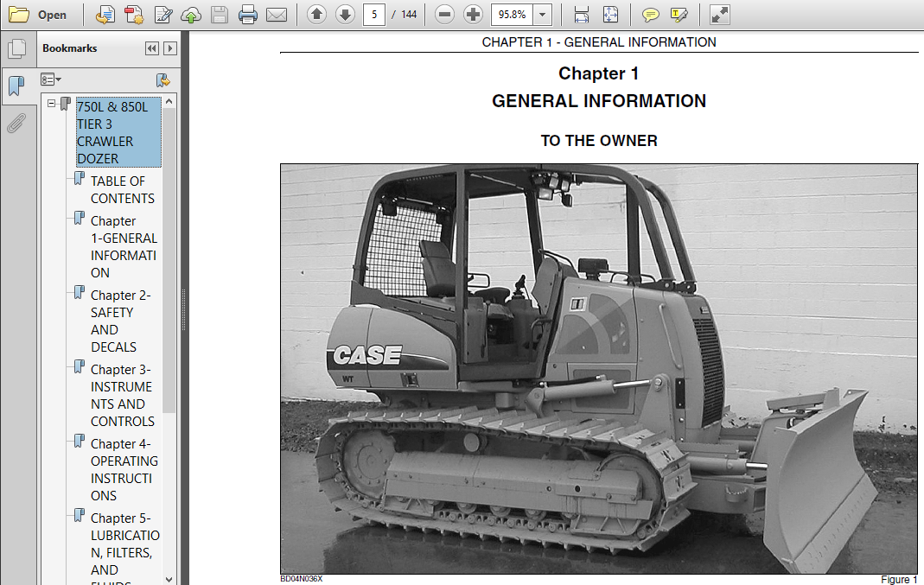Image resolution: width=924 pixels, height=585 pixels.
Task: Click the upload to cloud icon
Action: 191,15
